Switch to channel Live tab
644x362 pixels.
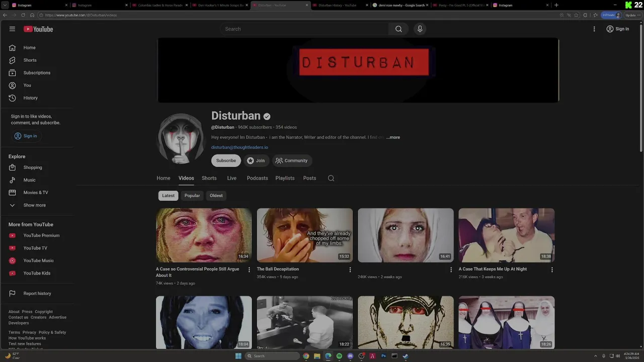tap(231, 178)
